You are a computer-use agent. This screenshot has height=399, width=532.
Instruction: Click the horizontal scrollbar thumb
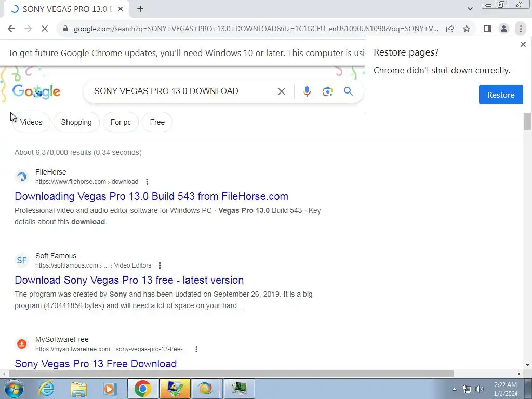click(x=231, y=374)
